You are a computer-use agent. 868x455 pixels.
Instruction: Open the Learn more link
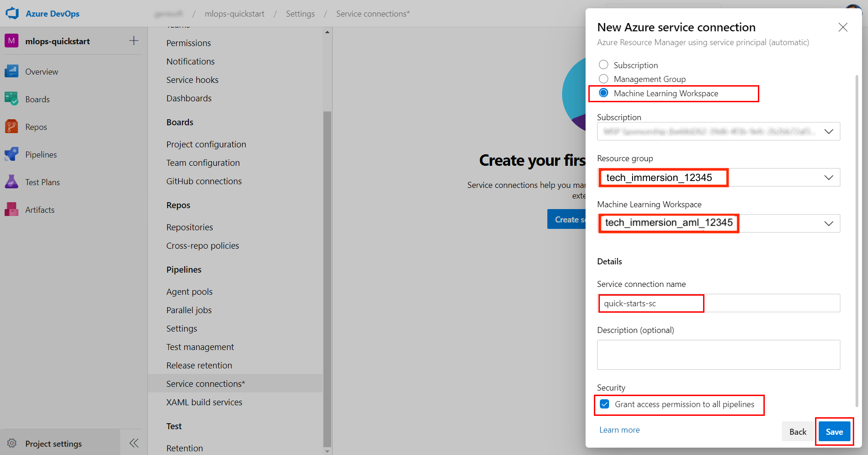619,430
